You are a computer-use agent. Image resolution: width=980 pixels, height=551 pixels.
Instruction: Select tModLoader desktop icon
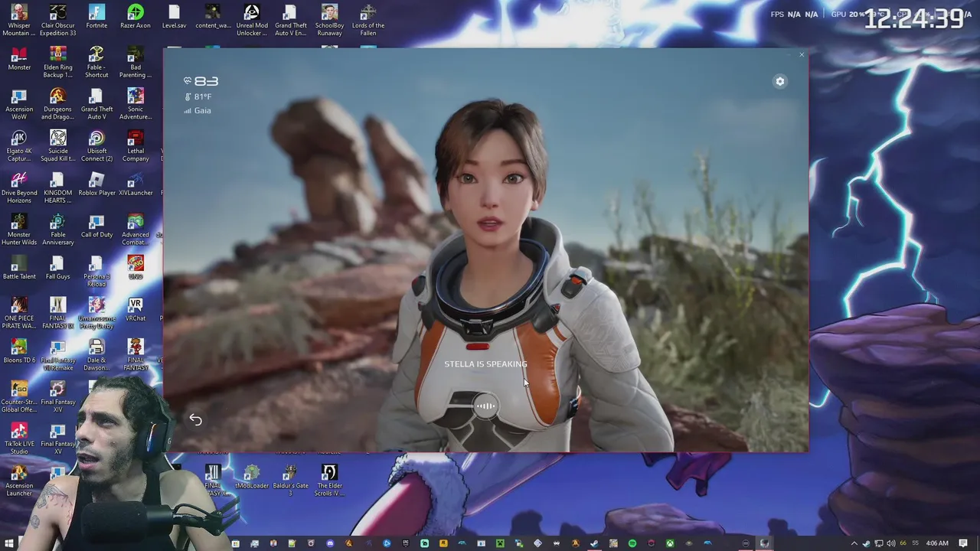(x=252, y=478)
